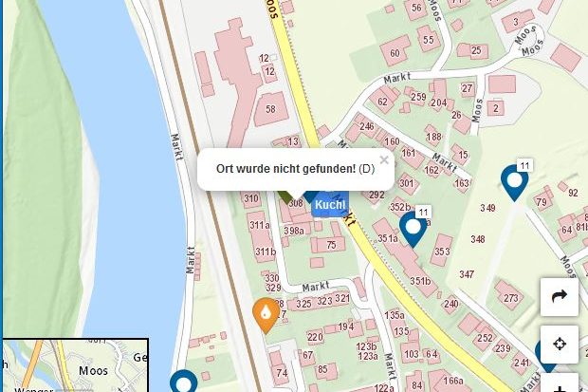Select blue pin marker near building 351a

413,230
